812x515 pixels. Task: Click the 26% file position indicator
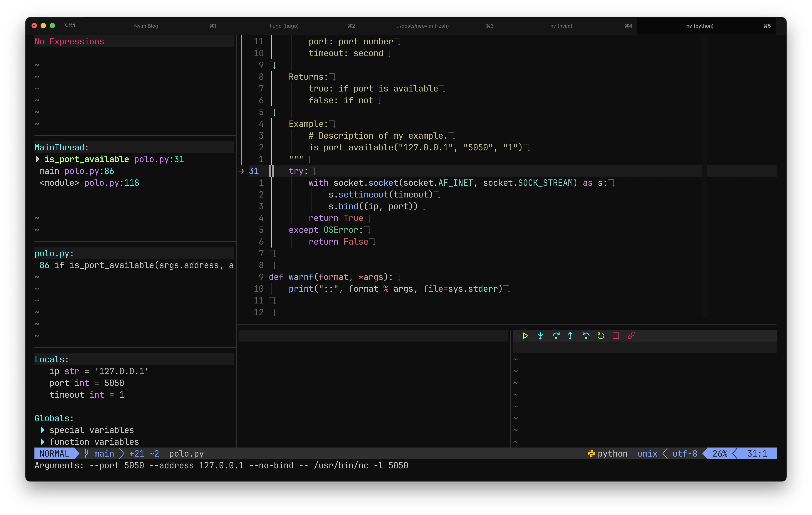pos(720,454)
